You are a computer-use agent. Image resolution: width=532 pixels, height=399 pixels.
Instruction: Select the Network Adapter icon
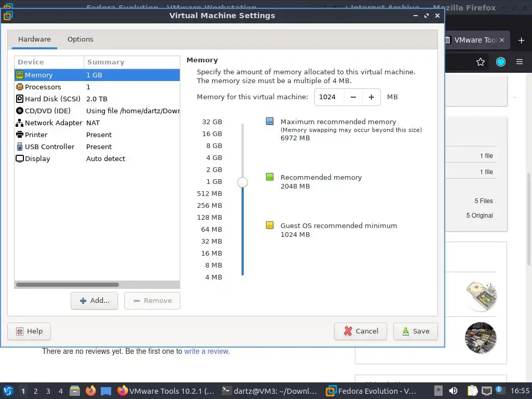pos(20,123)
